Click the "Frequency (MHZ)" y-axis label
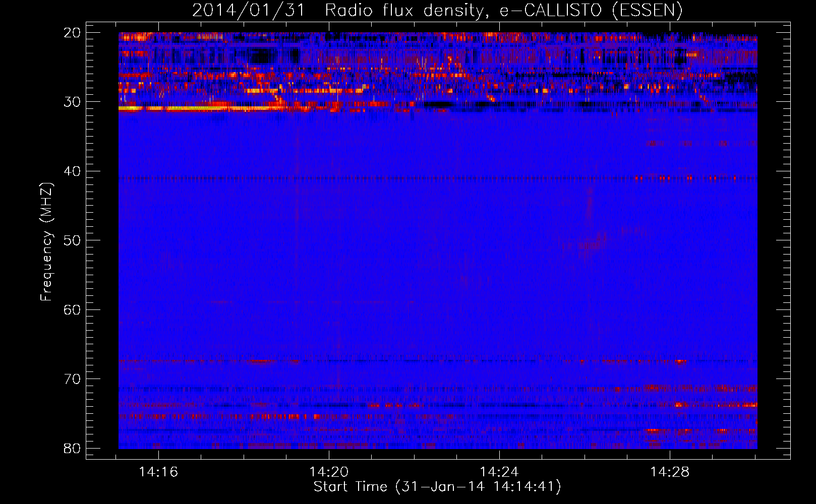 (46, 242)
